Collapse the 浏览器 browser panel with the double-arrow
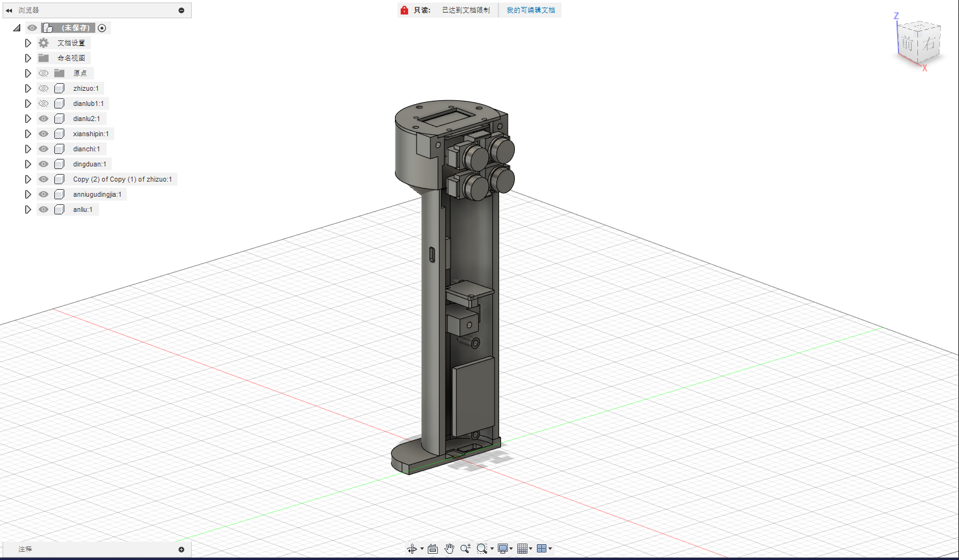This screenshot has height=560, width=959. coord(9,10)
